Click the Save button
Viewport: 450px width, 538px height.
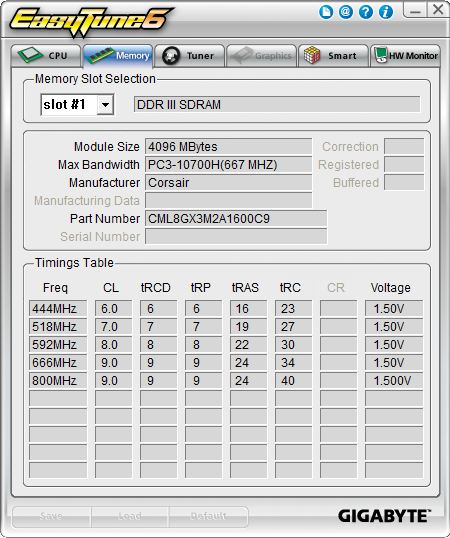[x=51, y=516]
